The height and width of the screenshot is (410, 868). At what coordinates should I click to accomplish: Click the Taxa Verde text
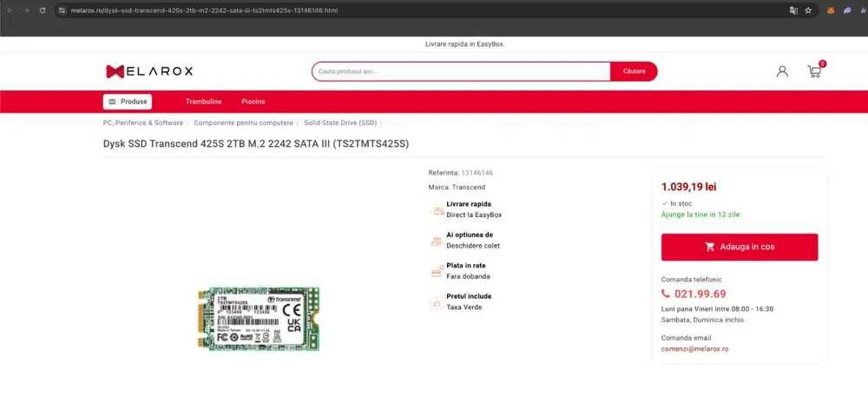tap(464, 307)
